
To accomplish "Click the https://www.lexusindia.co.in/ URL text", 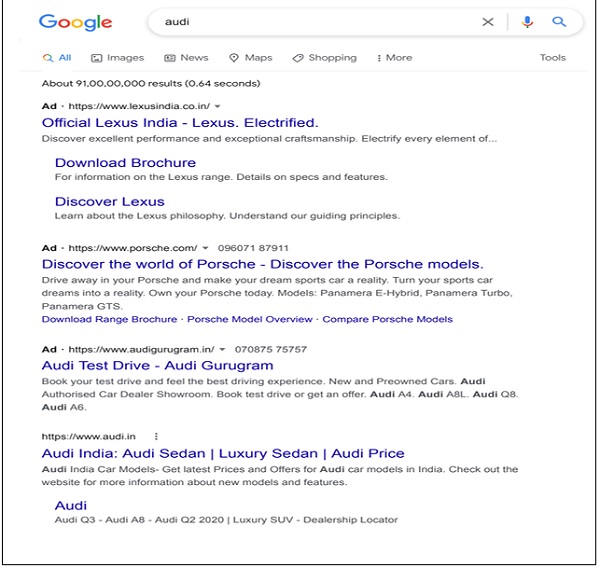I will 139,106.
